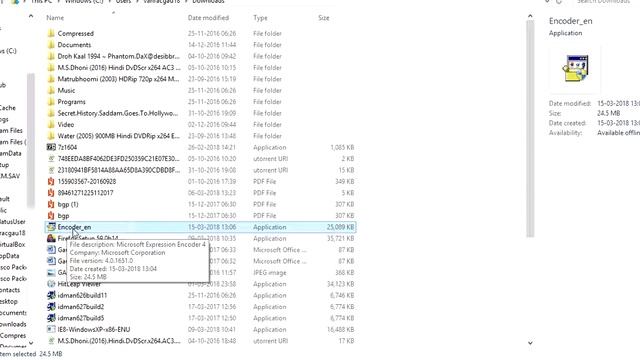Click the 34,123 KB size cell

[x=340, y=284]
